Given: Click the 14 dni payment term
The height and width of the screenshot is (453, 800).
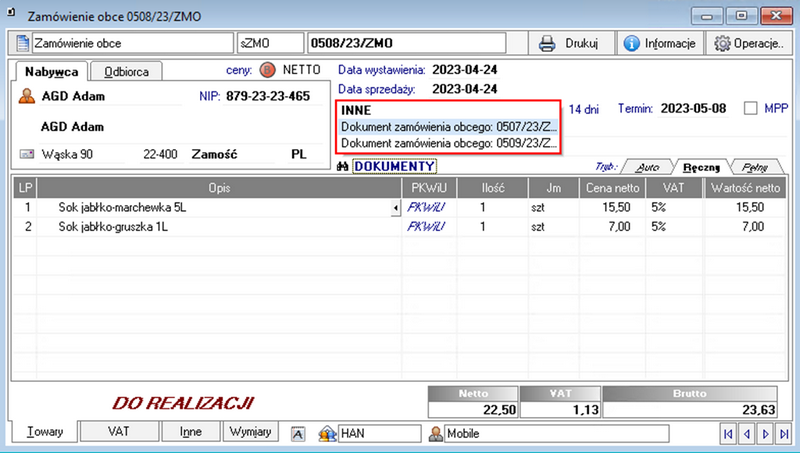Looking at the screenshot, I should click(584, 109).
